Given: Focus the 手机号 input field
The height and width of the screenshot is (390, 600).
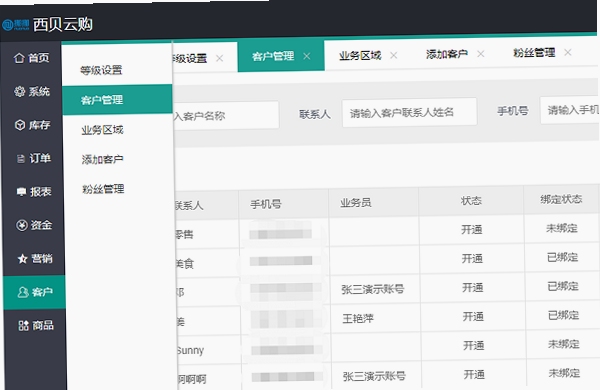Looking at the screenshot, I should [570, 110].
